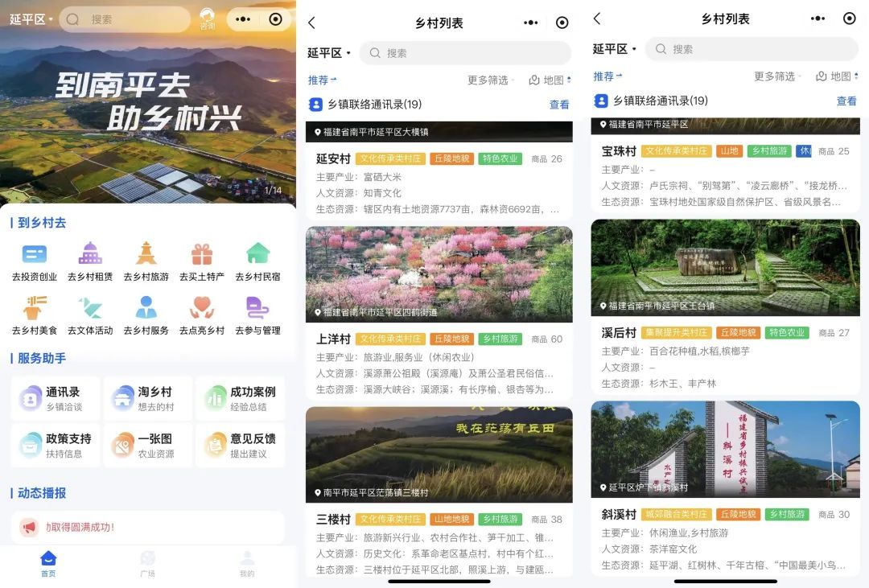Viewport: 869px width, 588px height.
Task: Open the 上洋村 cherry blossom photo
Action: click(439, 273)
